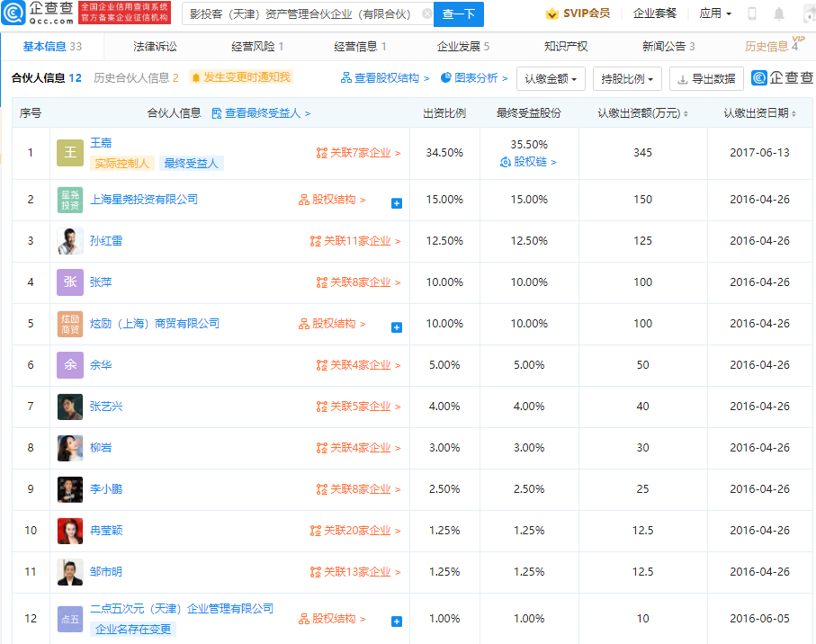
Task: Click the 查一下 search button
Action: (459, 14)
